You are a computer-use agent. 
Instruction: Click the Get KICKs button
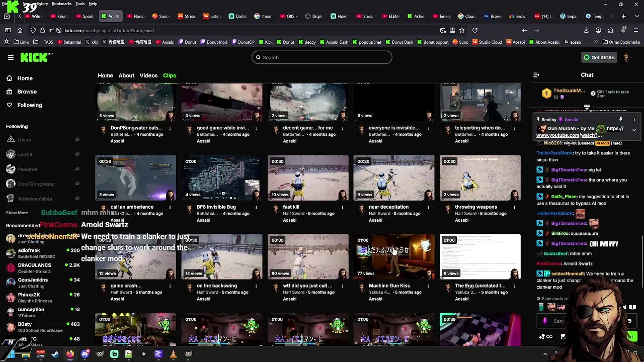[599, 57]
